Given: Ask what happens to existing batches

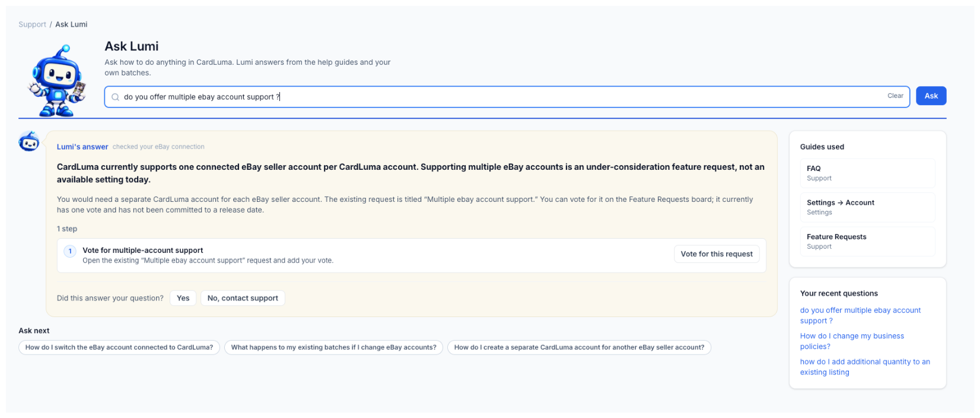Looking at the screenshot, I should [x=333, y=347].
